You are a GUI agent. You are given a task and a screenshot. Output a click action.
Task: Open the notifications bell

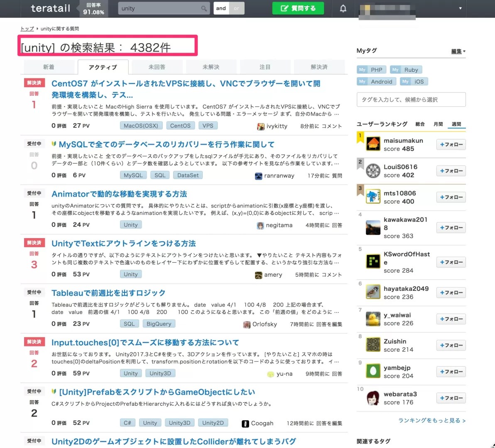(343, 9)
